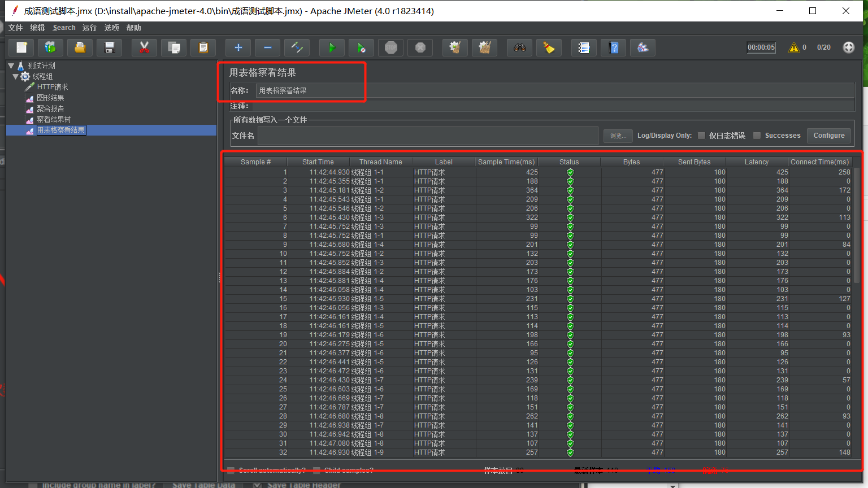
Task: Copy the selected element via toolbar
Action: tap(174, 48)
